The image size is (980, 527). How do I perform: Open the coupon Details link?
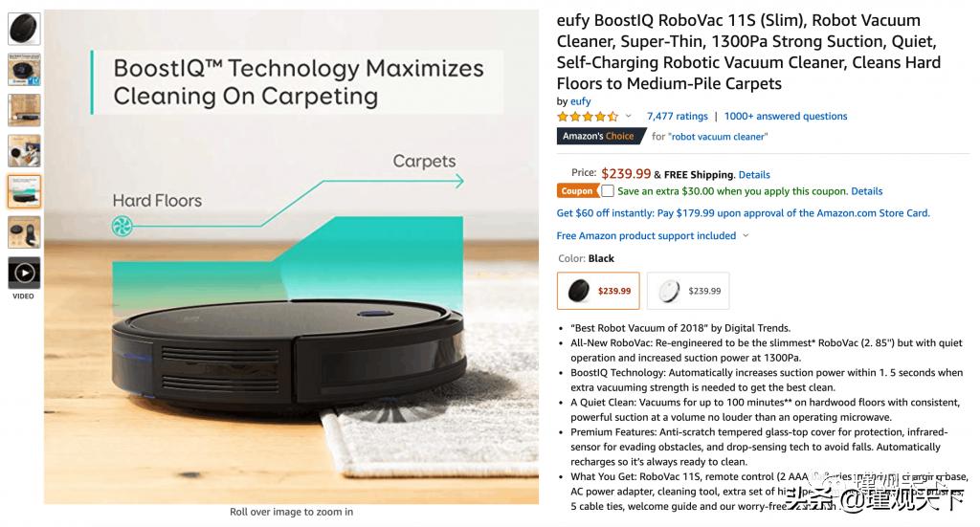coord(866,191)
